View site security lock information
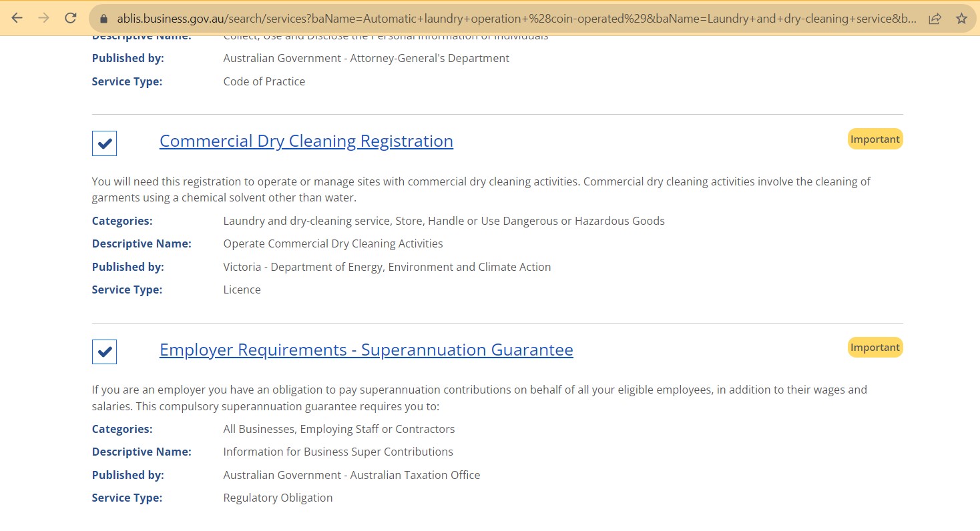Screen dimensions: 980x531 pyautogui.click(x=103, y=19)
